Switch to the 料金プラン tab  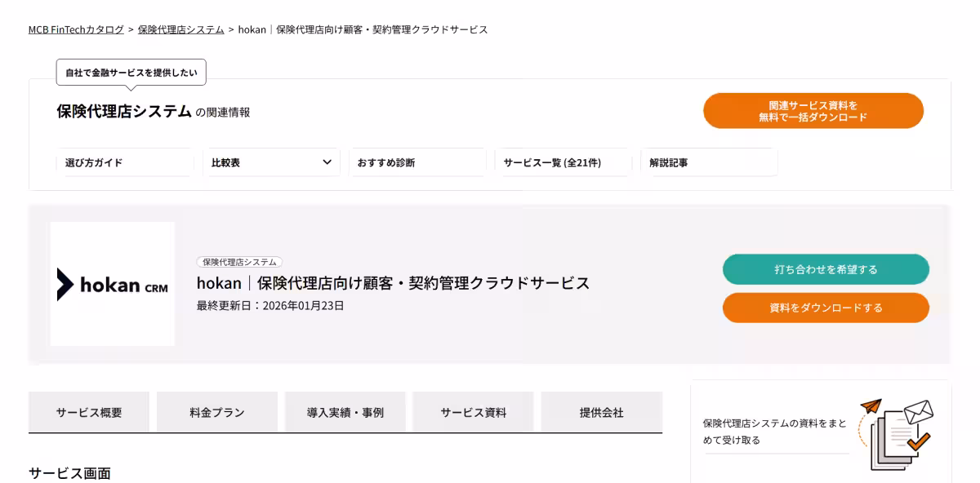tap(217, 412)
